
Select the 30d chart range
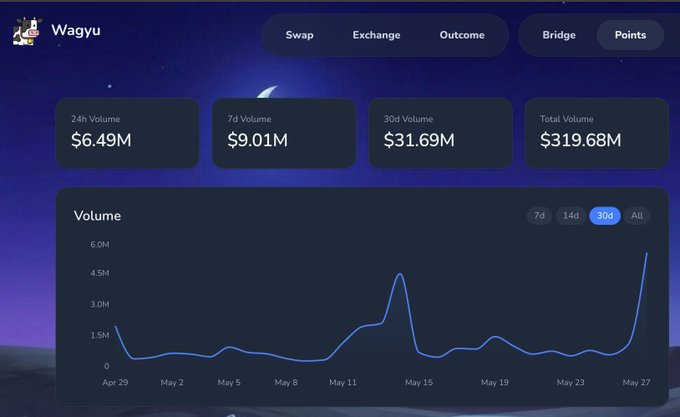pyautogui.click(x=605, y=215)
